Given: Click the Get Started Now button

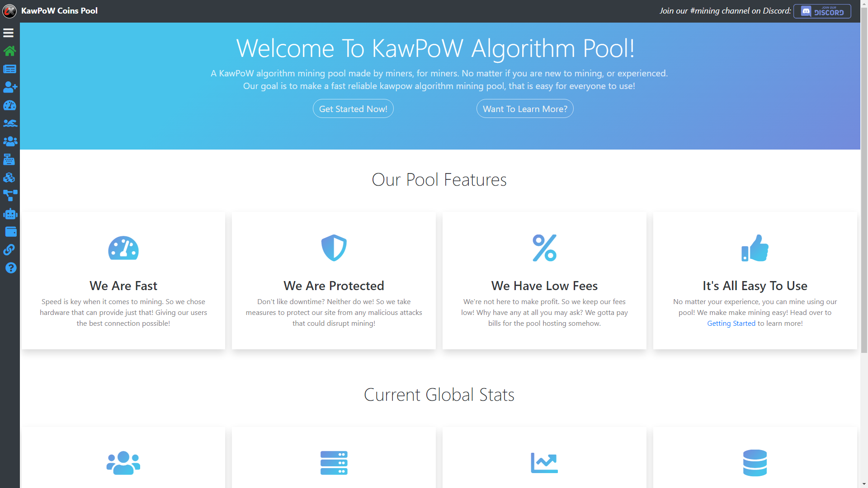Looking at the screenshot, I should click(353, 108).
